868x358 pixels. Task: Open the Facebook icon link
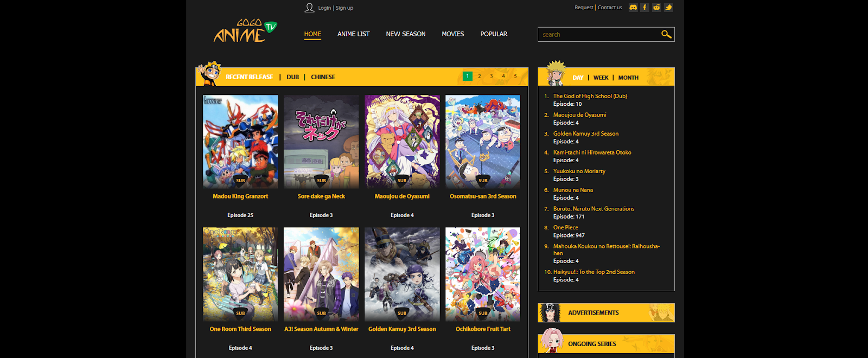644,8
